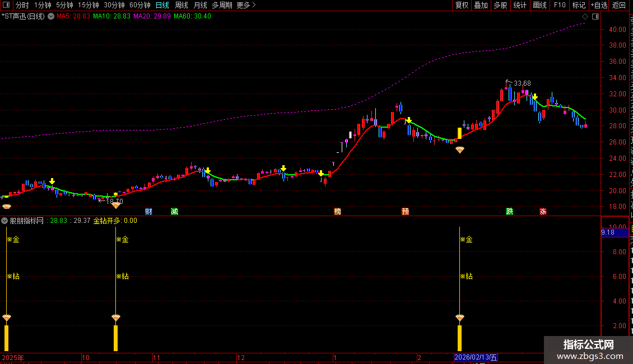Open the 财 financial info marker
Viewport: 633px width, 364px height.
148,212
